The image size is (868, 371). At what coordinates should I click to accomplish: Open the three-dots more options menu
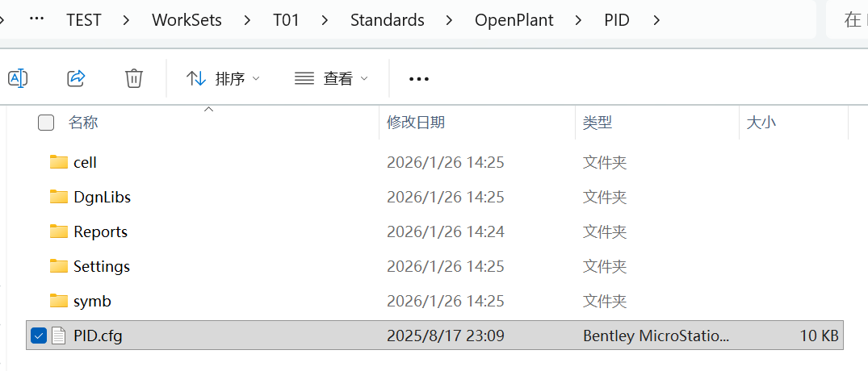[419, 79]
